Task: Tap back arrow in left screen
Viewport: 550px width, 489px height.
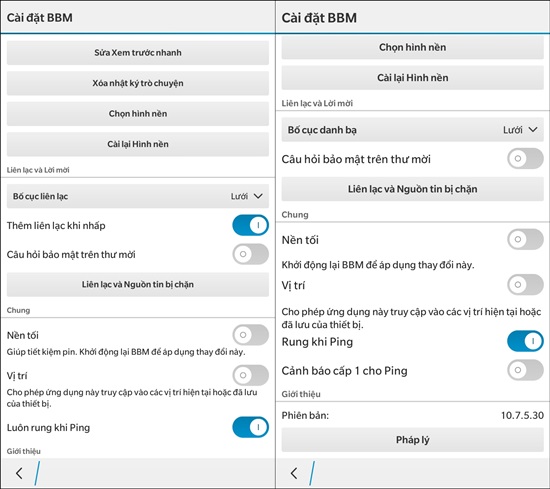Action: pyautogui.click(x=20, y=473)
